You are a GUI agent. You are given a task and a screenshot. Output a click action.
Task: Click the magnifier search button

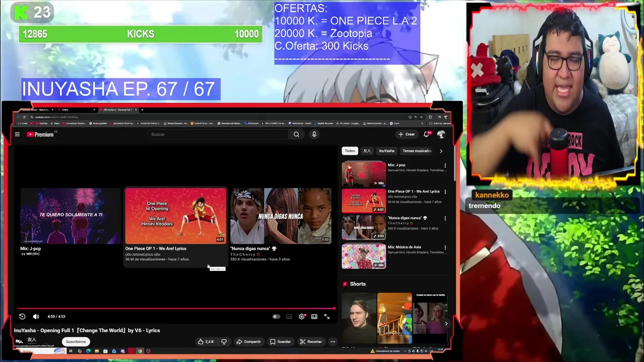click(x=296, y=134)
